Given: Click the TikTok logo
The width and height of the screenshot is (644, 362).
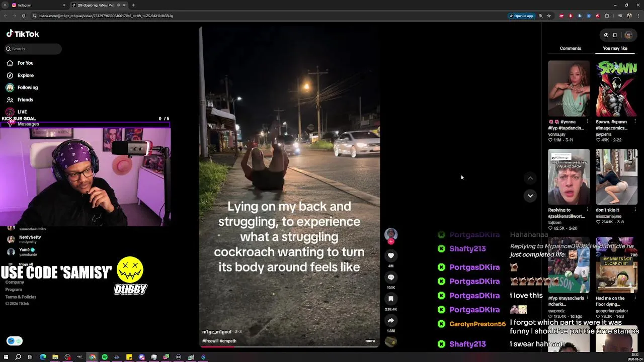Looking at the screenshot, I should click(x=23, y=34).
